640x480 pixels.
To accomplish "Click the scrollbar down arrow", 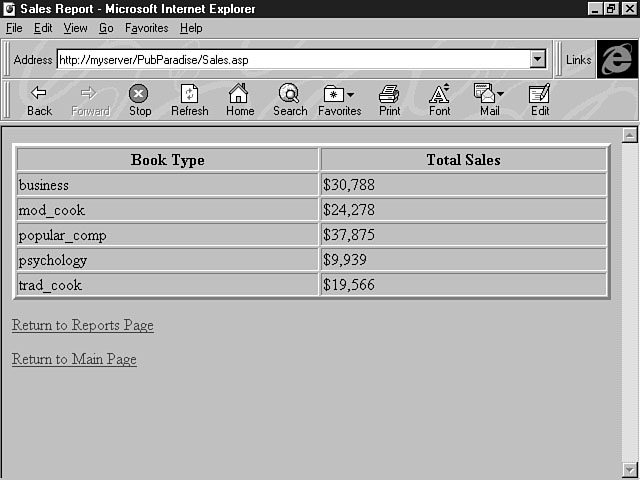I will tap(629, 469).
